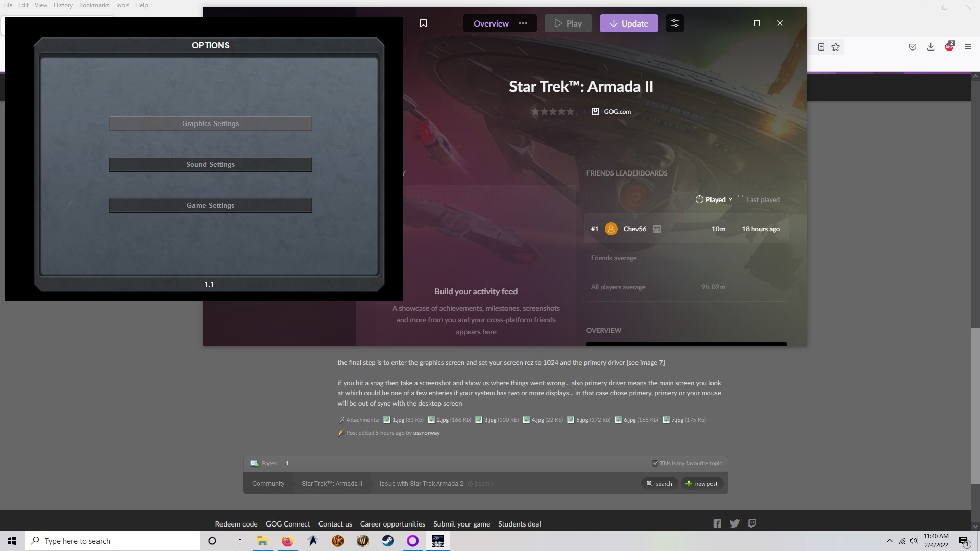This screenshot has width=980, height=551.
Task: Open Sound Settings in Options window
Action: click(210, 164)
